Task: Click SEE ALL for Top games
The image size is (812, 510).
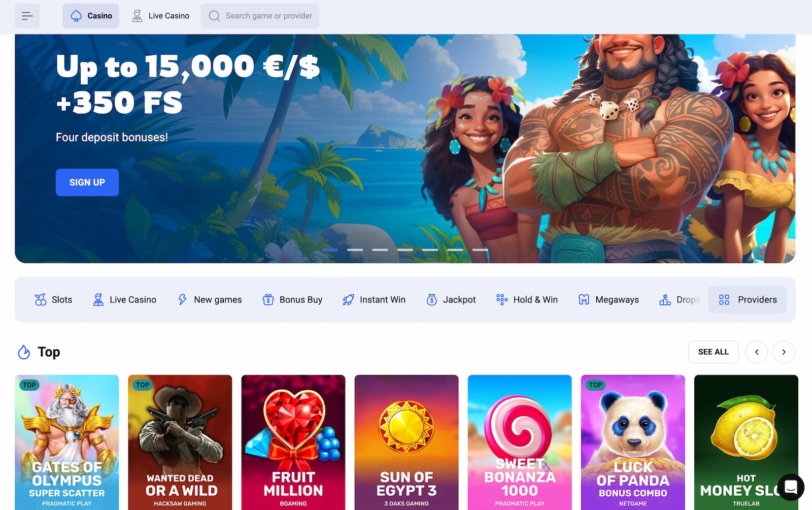Action: 713,352
